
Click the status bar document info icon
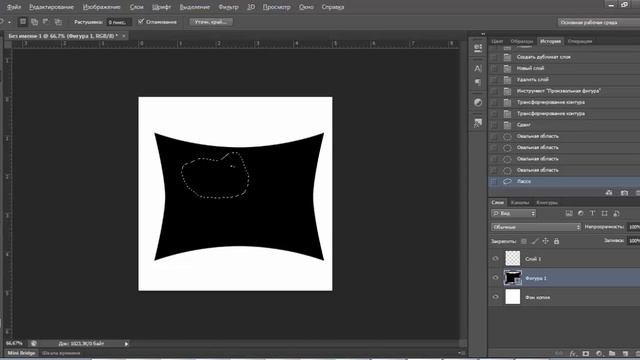coord(33,344)
